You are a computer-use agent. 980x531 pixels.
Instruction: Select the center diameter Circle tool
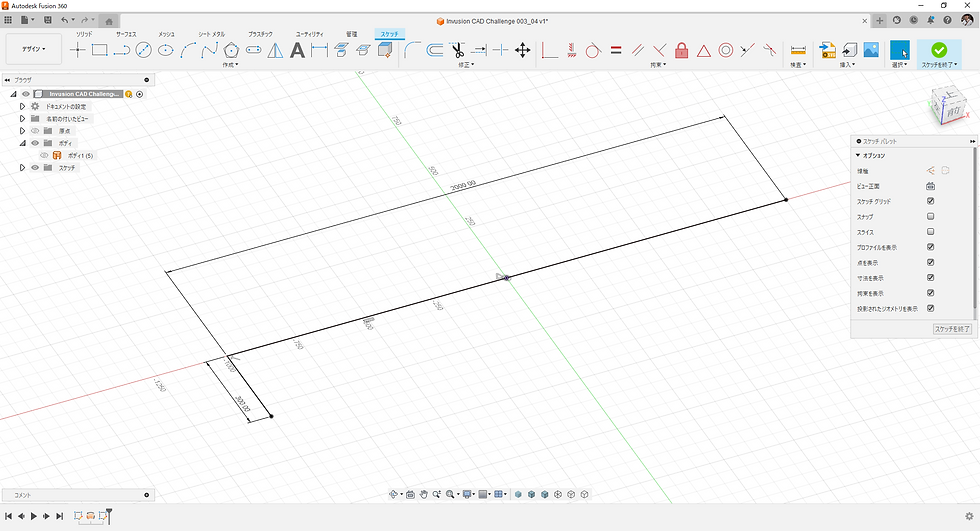tap(144, 51)
